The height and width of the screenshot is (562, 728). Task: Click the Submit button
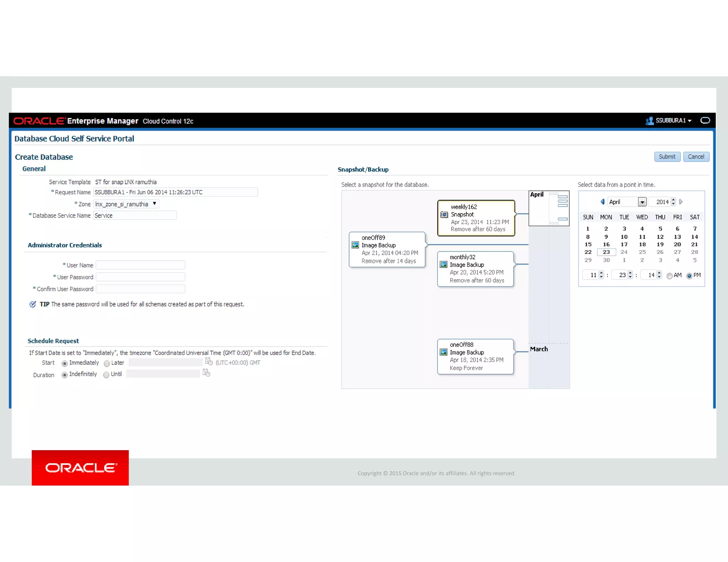[667, 157]
